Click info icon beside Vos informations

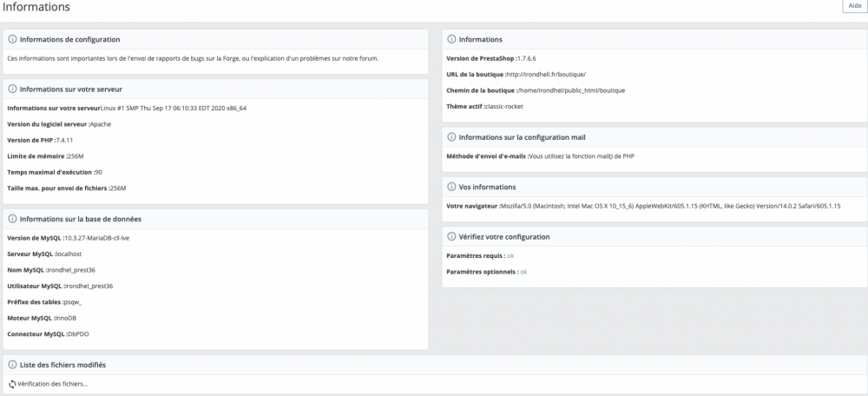pyautogui.click(x=451, y=187)
